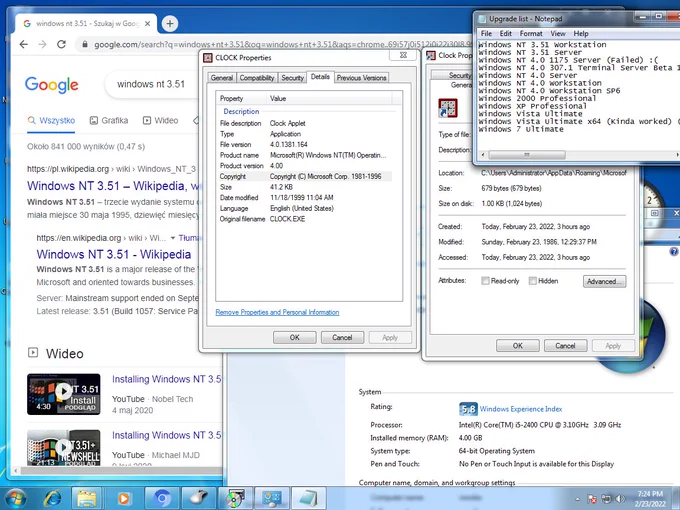Play the Michael MJD video thumbnail
This screenshot has height=510, width=680.
tap(64, 448)
